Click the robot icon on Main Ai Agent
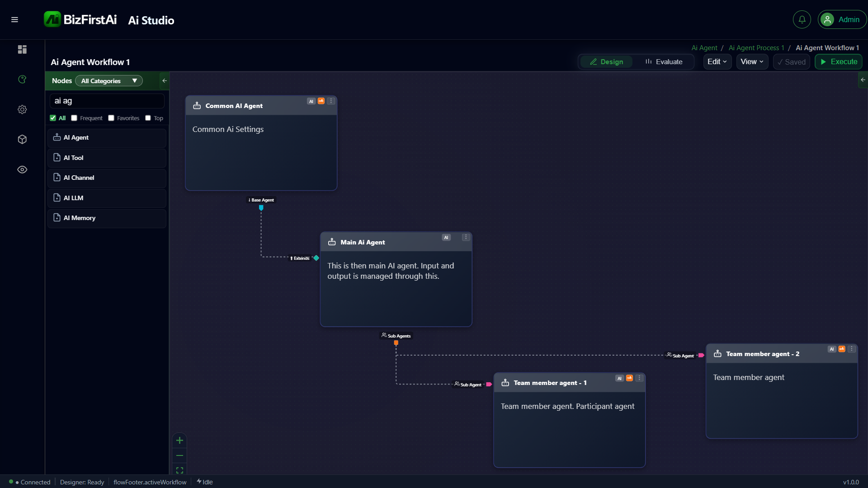 [332, 242]
